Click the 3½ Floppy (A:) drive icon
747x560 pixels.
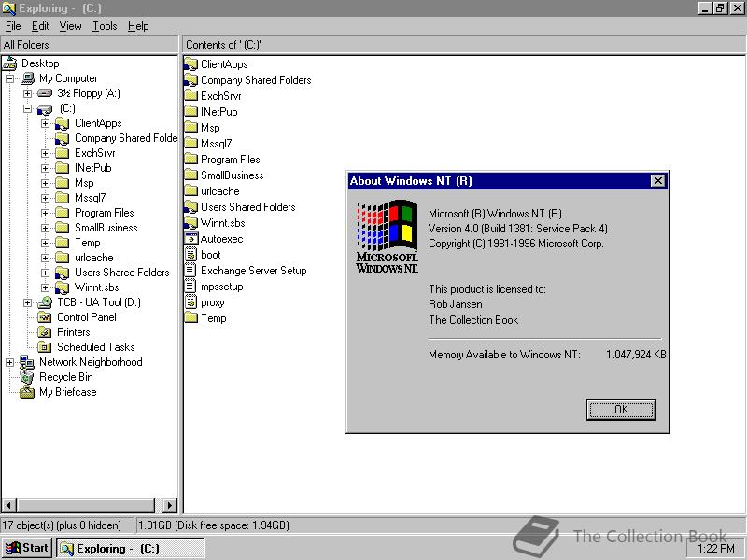(45, 93)
